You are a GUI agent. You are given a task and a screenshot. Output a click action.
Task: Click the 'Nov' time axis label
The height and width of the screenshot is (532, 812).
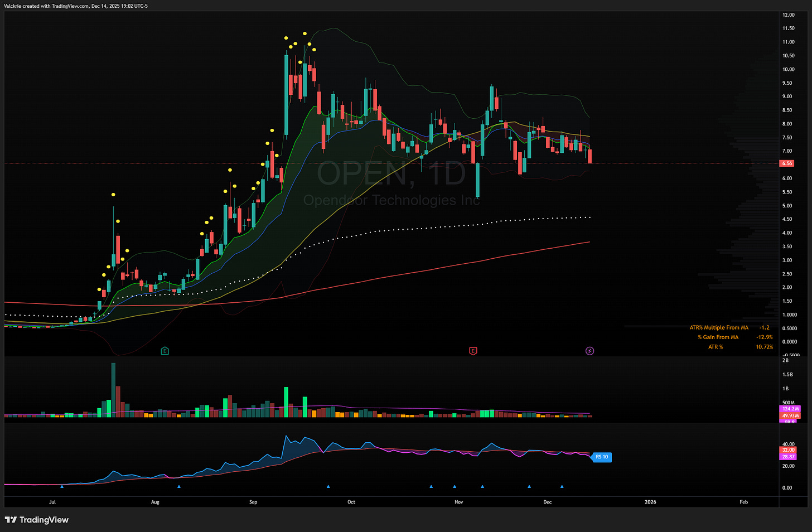(458, 502)
